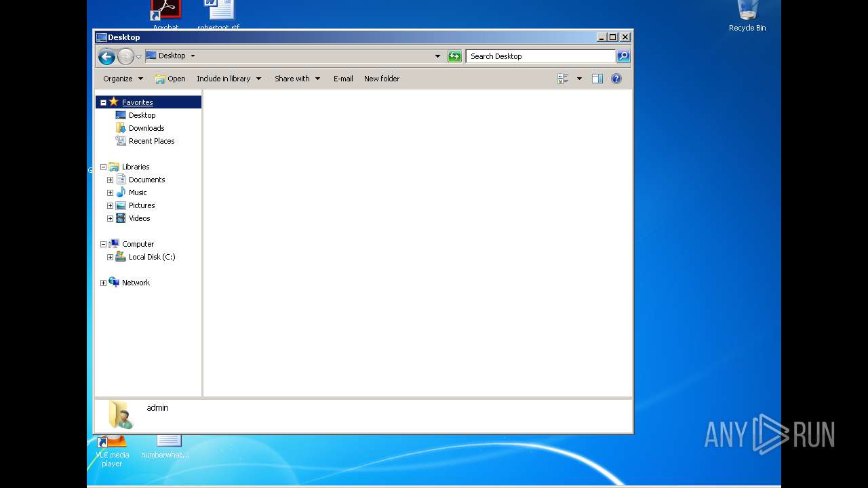Click the Favorites star icon

[114, 102]
